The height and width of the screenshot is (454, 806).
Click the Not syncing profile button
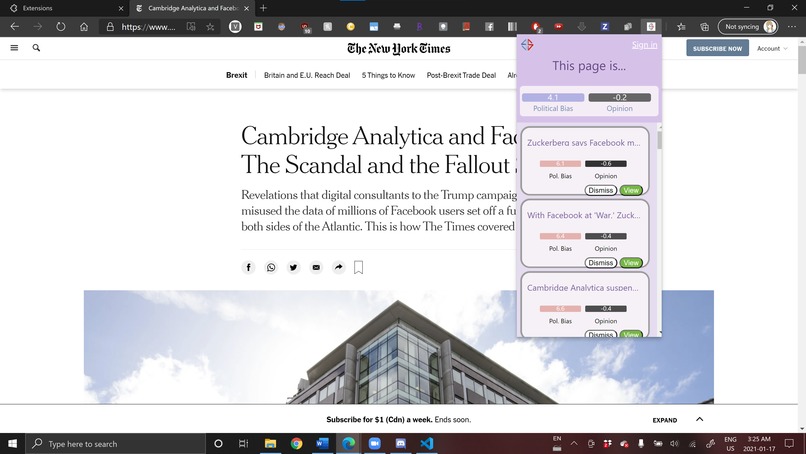coord(748,27)
